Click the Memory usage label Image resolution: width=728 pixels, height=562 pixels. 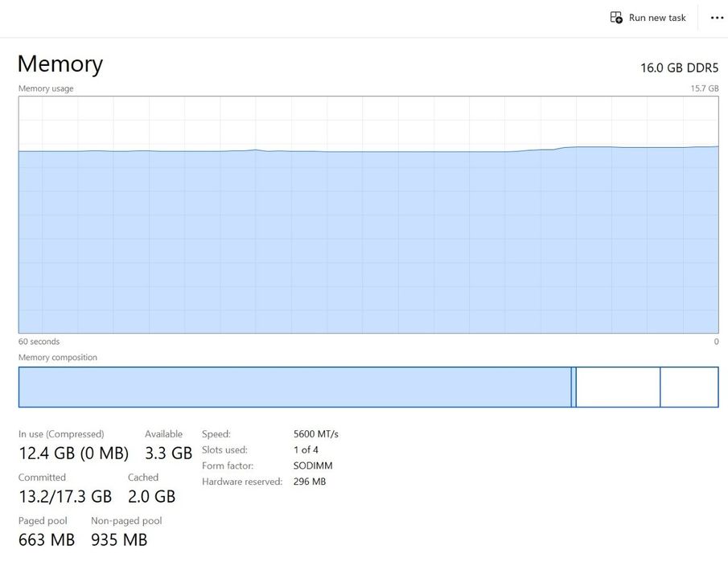coord(46,88)
